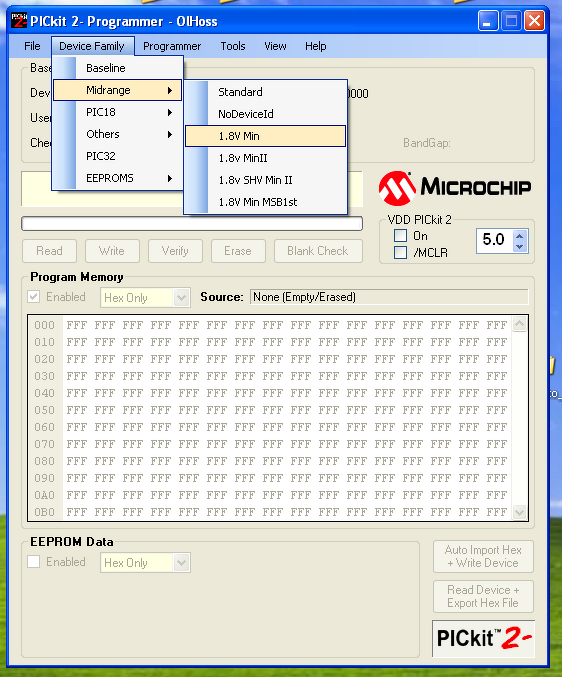
Task: Click the Microchip logo
Action: [x=455, y=188]
